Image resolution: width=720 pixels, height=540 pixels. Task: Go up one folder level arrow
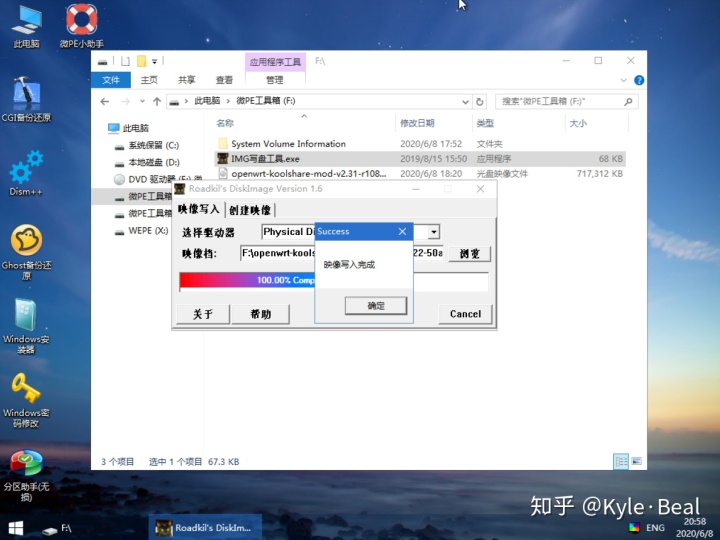(x=157, y=101)
